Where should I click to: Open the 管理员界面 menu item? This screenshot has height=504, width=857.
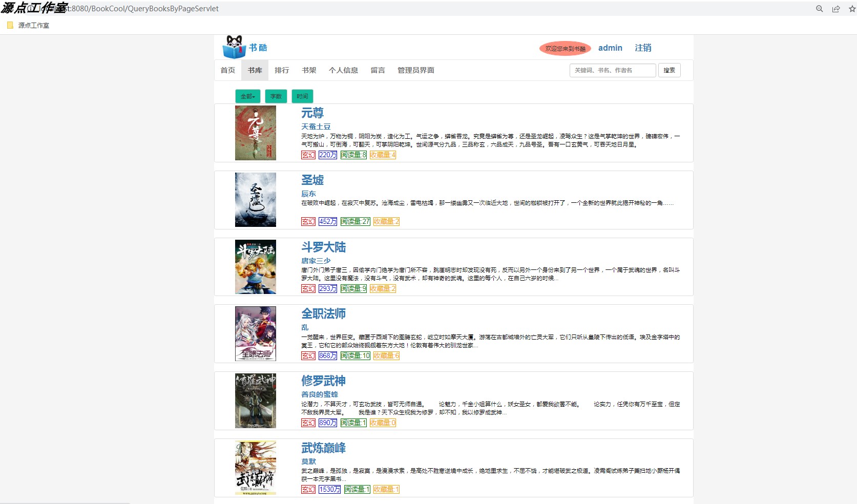click(414, 70)
